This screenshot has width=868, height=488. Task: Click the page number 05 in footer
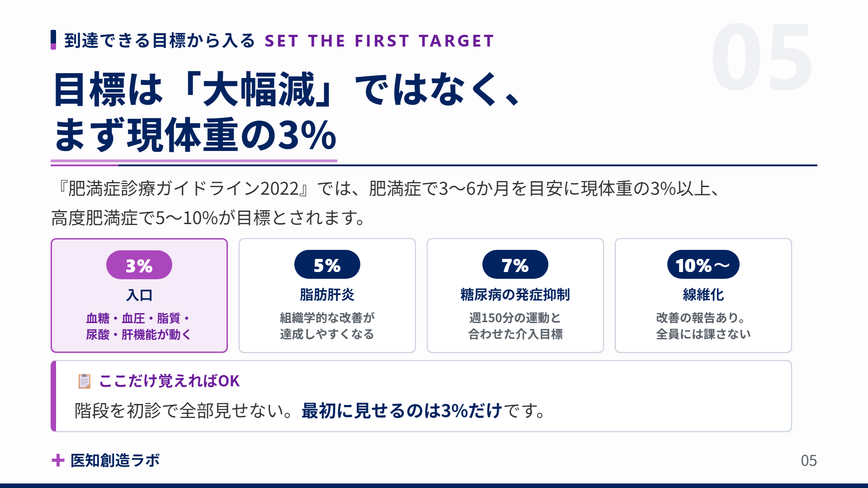809,460
